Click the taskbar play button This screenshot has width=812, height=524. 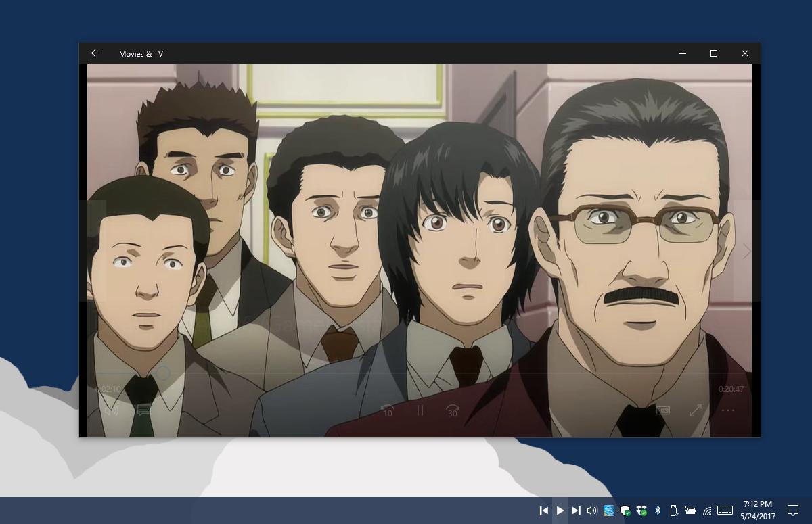[560, 510]
